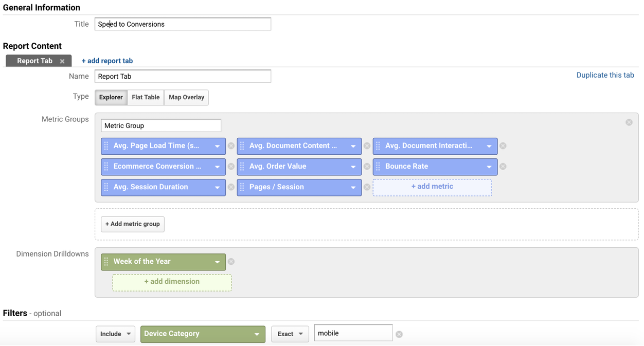This screenshot has width=644, height=346.
Task: Remove the Ecommerce Conversion metric
Action: (230, 166)
